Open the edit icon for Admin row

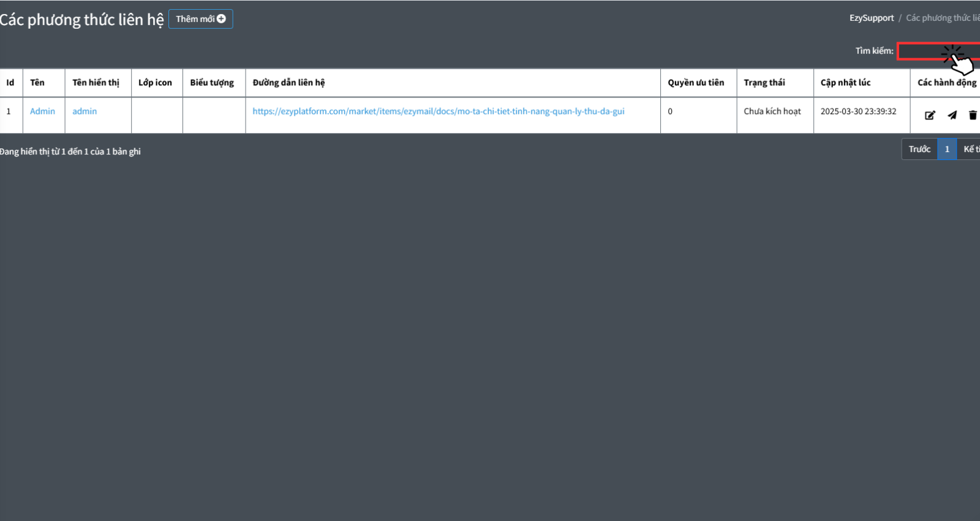click(x=930, y=115)
